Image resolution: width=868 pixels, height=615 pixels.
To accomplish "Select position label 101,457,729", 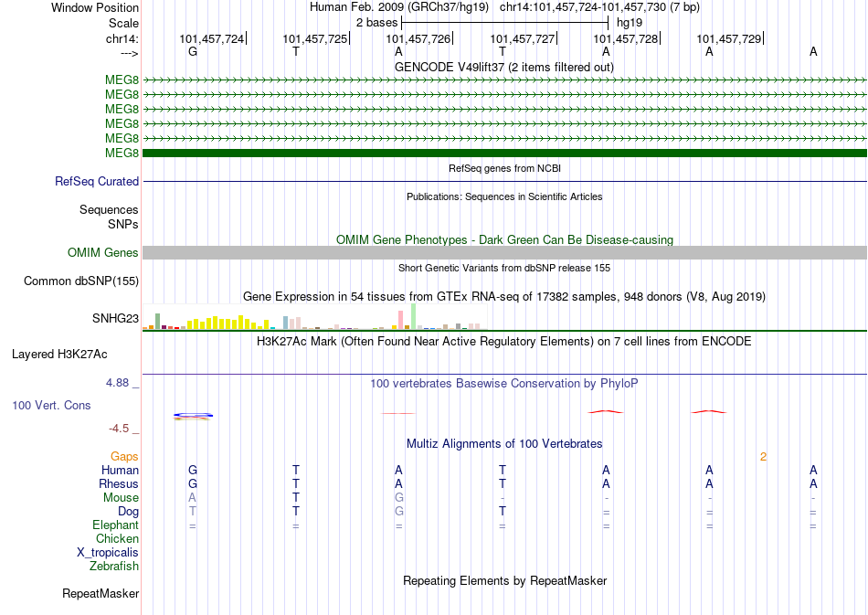I will pyautogui.click(x=728, y=38).
